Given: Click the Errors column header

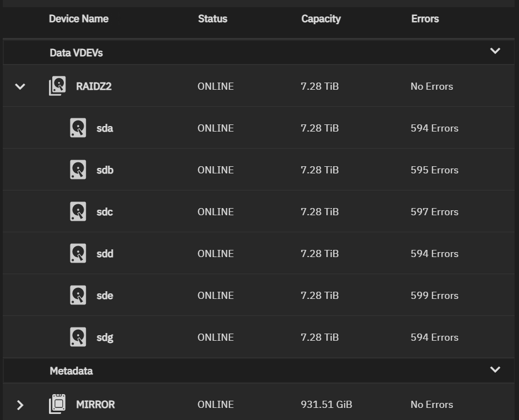Looking at the screenshot, I should [425, 19].
